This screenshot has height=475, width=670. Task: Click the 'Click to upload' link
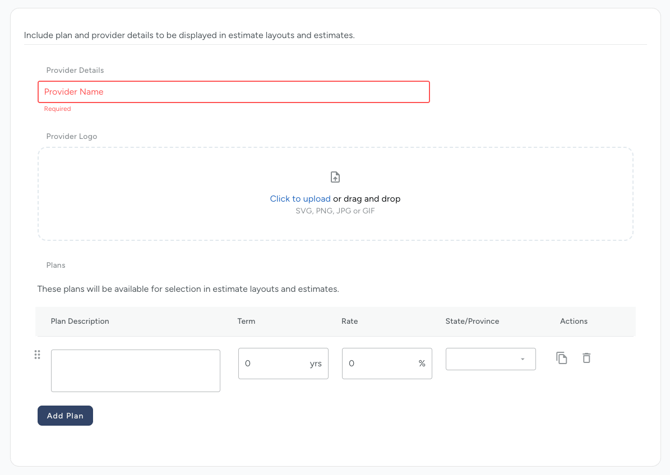click(x=300, y=199)
